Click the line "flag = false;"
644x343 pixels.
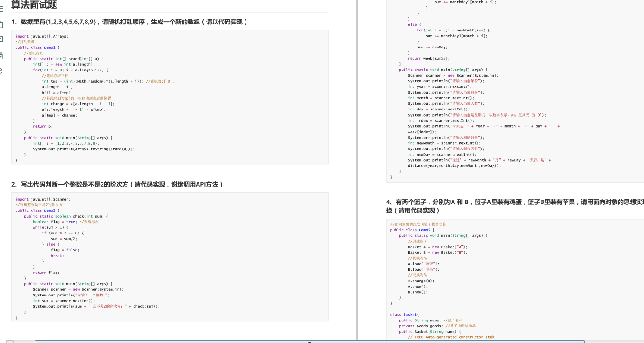[65, 250]
